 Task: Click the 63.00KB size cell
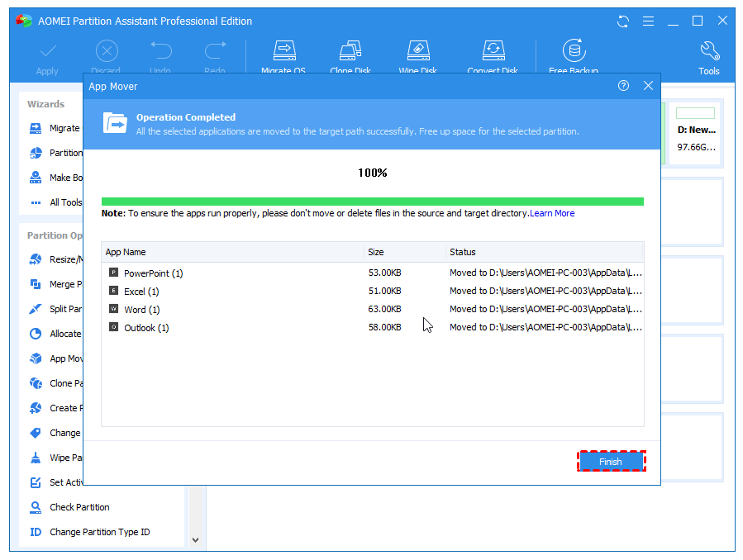click(385, 309)
